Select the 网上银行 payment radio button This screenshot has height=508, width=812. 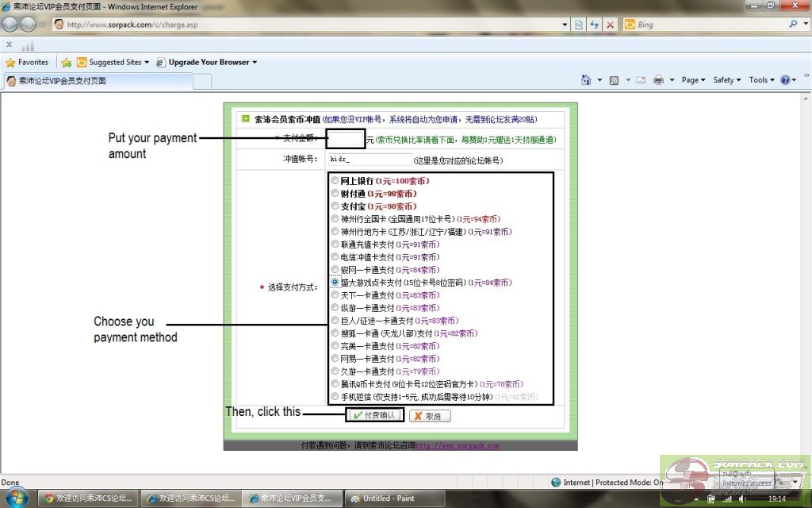tap(335, 181)
